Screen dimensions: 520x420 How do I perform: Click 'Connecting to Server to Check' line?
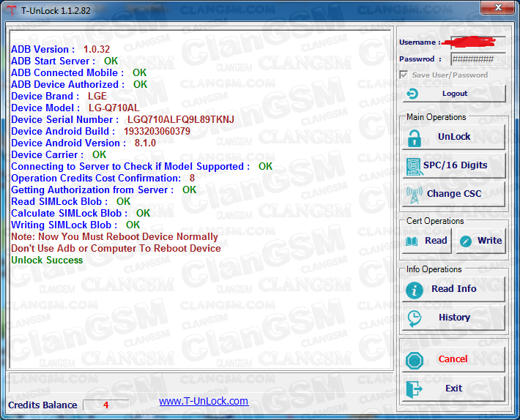click(x=141, y=166)
